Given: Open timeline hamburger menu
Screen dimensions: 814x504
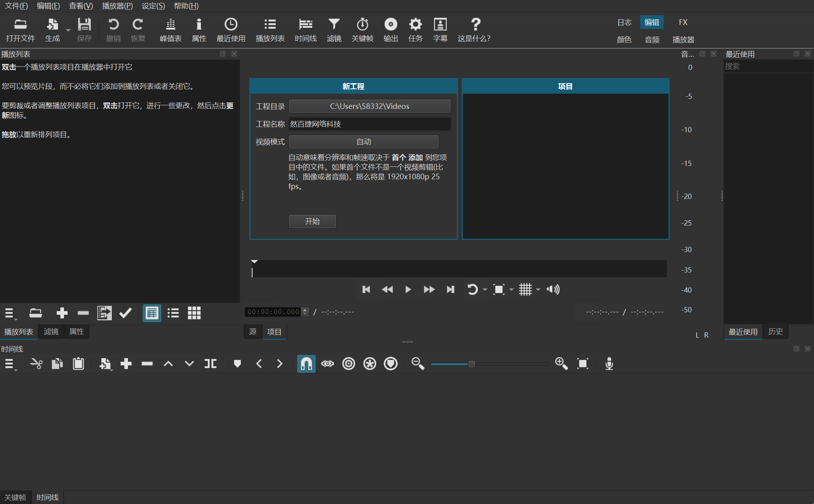Looking at the screenshot, I should 10,364.
